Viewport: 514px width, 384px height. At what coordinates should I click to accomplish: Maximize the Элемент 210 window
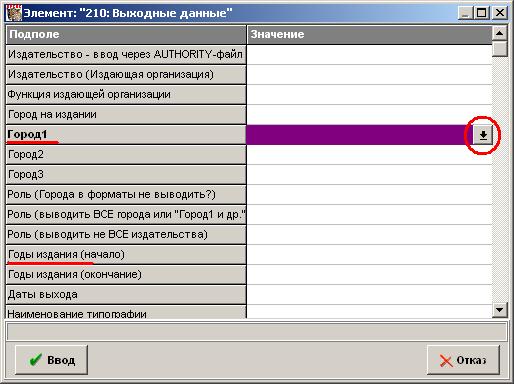click(x=482, y=13)
